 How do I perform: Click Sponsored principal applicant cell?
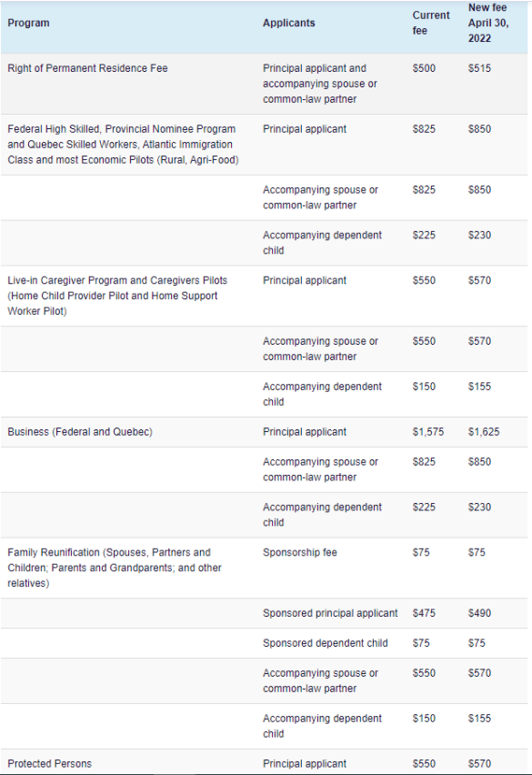point(330,613)
